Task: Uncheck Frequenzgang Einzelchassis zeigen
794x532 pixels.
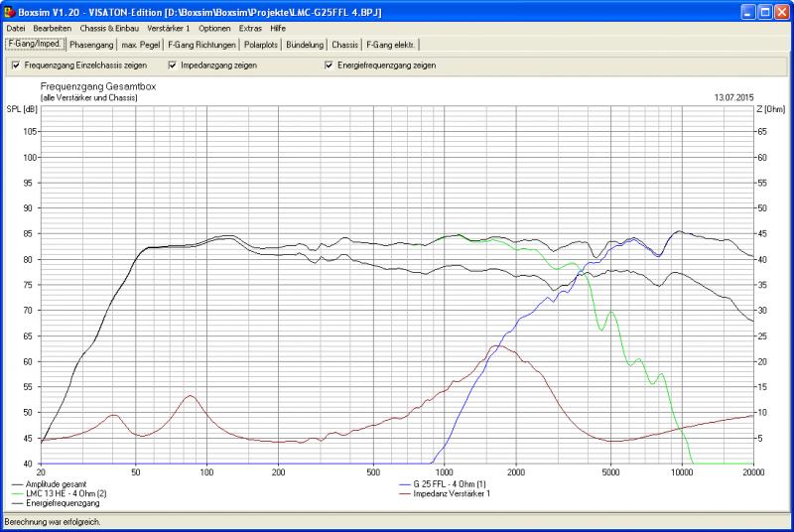Action: pos(16,66)
